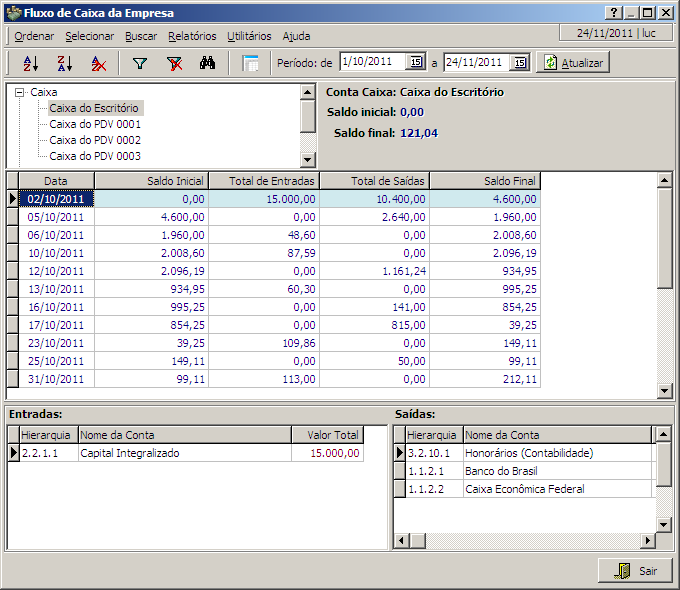Select Caixa do PDV 0002 in tree

pyautogui.click(x=95, y=140)
